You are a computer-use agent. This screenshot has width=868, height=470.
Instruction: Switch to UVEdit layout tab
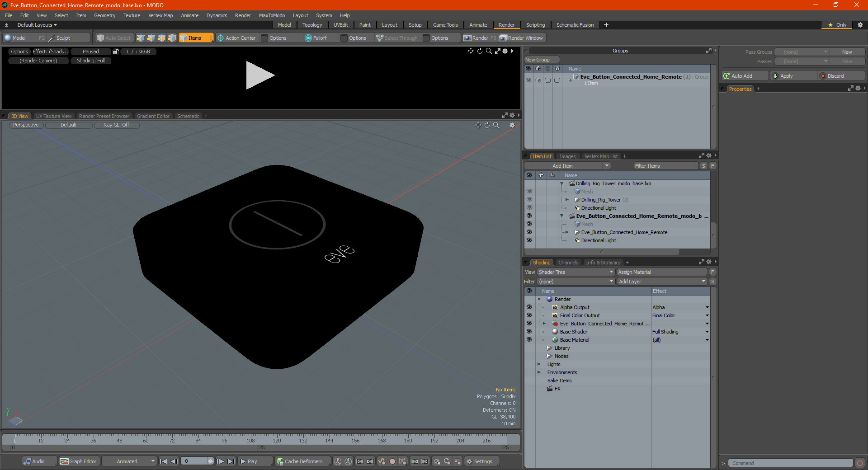340,25
